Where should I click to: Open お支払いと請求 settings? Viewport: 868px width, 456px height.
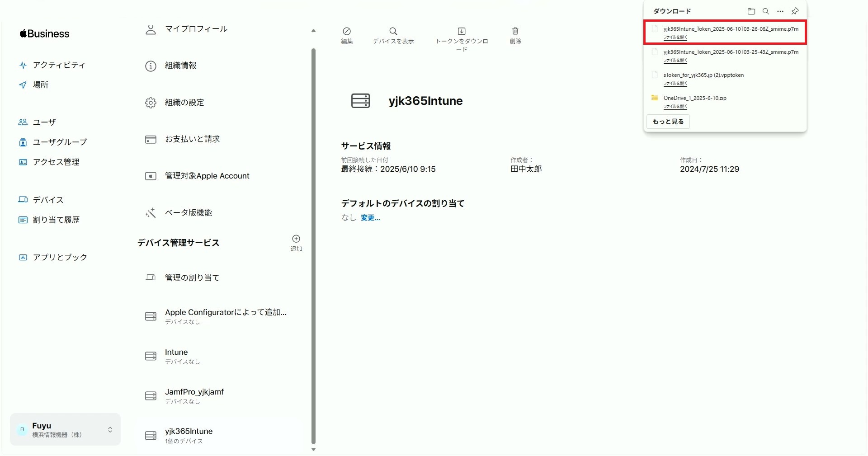point(182,140)
